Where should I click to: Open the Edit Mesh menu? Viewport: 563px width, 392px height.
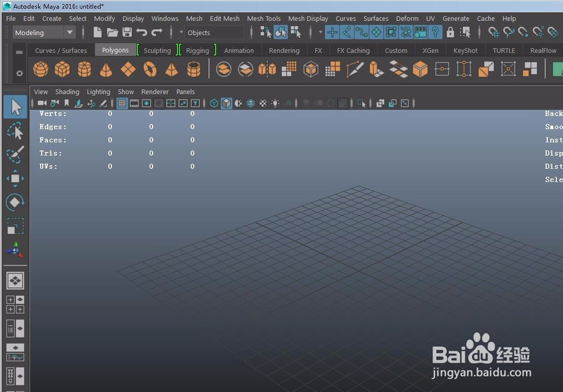point(225,19)
